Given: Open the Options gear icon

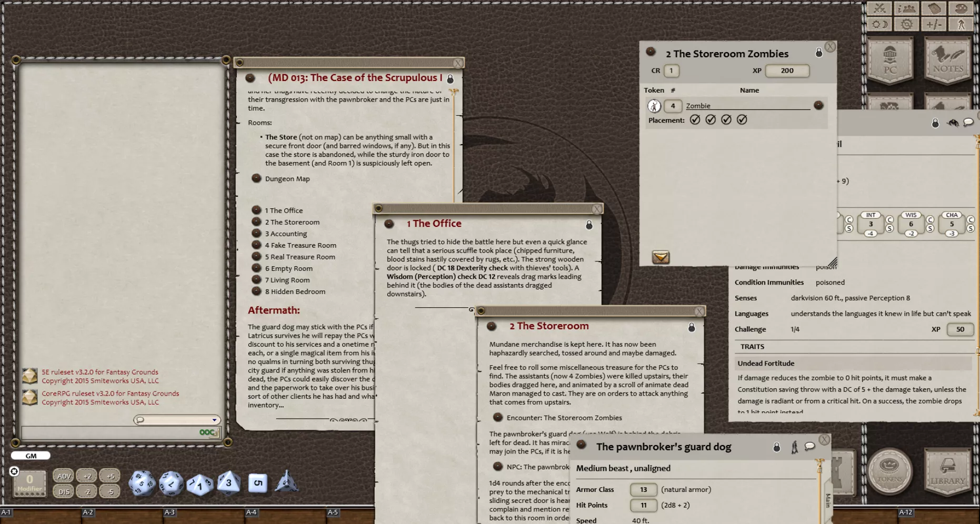Looking at the screenshot, I should point(906,24).
